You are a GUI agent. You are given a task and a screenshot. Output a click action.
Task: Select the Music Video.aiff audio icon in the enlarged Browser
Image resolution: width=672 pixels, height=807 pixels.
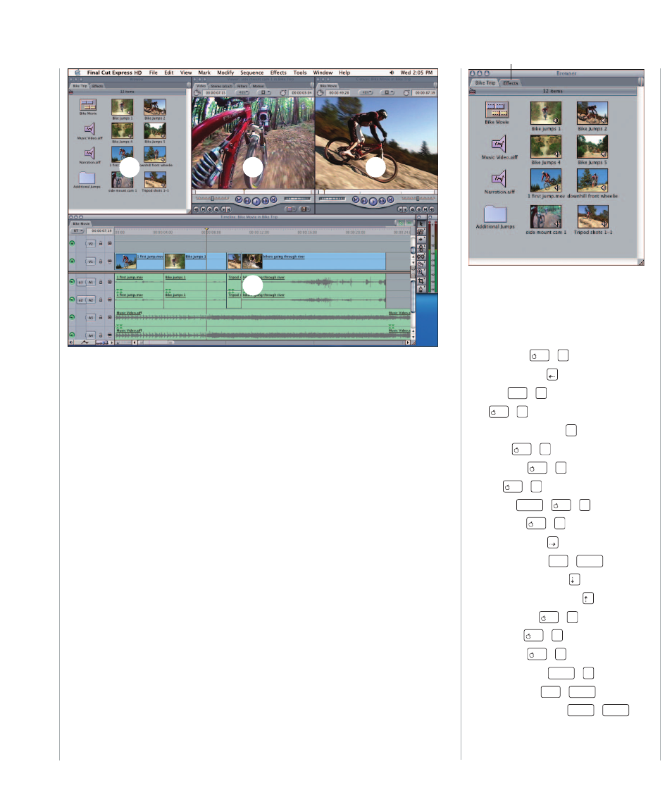tap(499, 144)
